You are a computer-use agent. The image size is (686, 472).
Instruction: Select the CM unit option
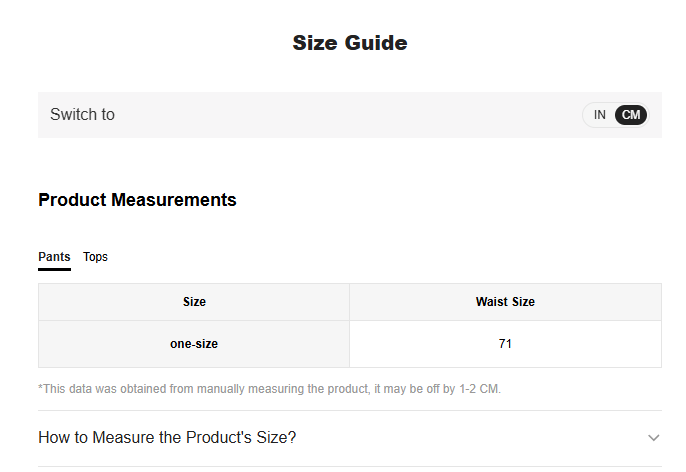point(631,115)
